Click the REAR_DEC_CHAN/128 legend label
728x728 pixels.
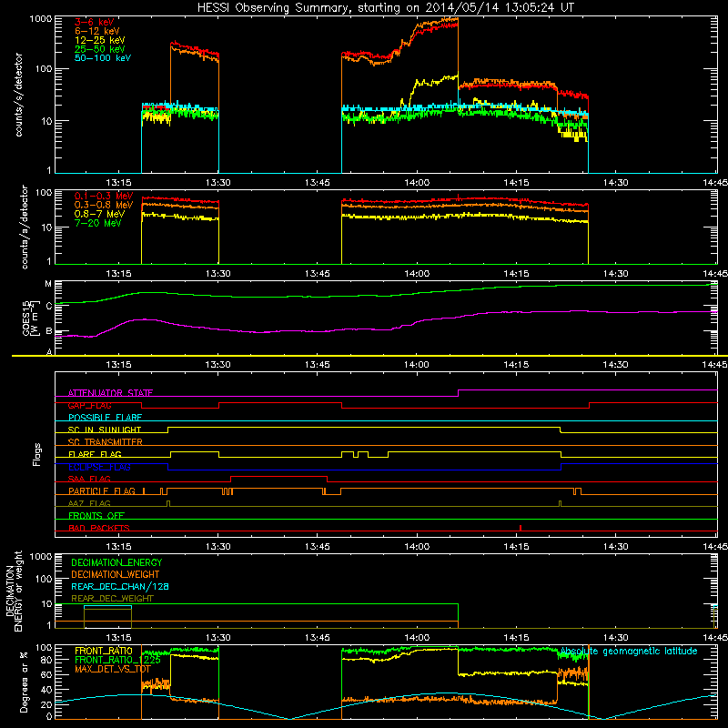(120, 586)
